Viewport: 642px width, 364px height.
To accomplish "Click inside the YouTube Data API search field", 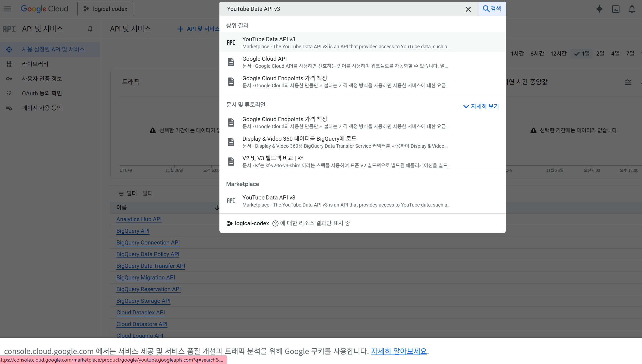I will click(x=339, y=9).
